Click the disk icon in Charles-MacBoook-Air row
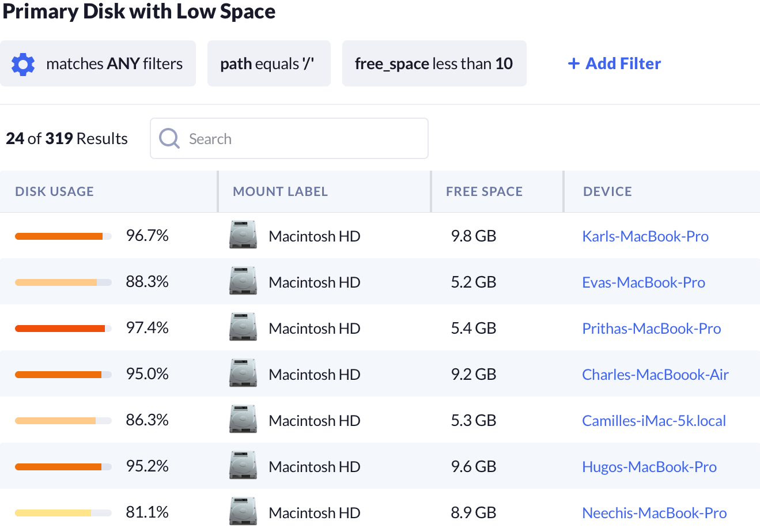Viewport: 760px width, 532px height. 243,373
